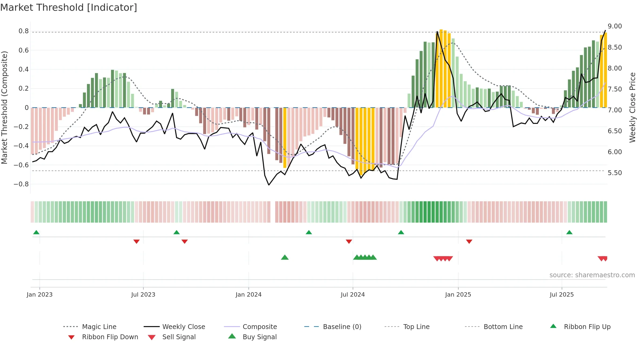
Task: Click the −0.2 tick on the left axis
Action: pyautogui.click(x=21, y=127)
